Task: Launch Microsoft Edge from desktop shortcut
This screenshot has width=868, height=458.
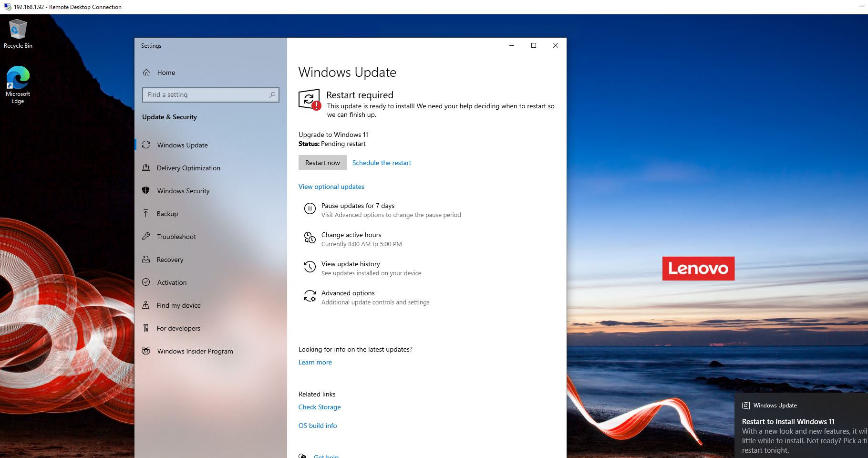Action: coord(18,79)
